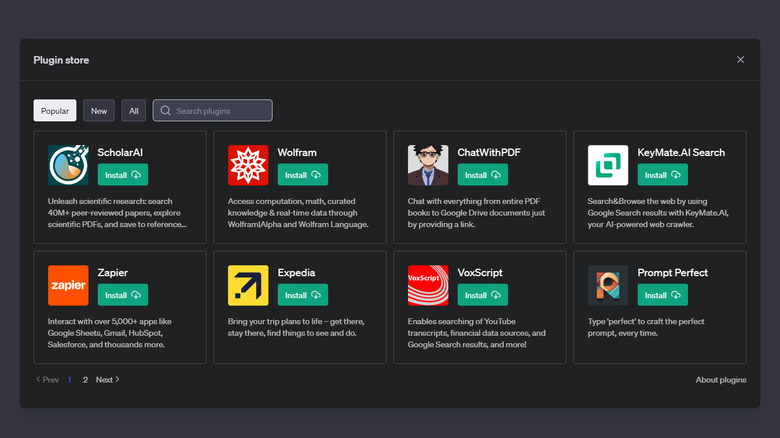
Task: Click the VoxScript title text
Action: 480,273
